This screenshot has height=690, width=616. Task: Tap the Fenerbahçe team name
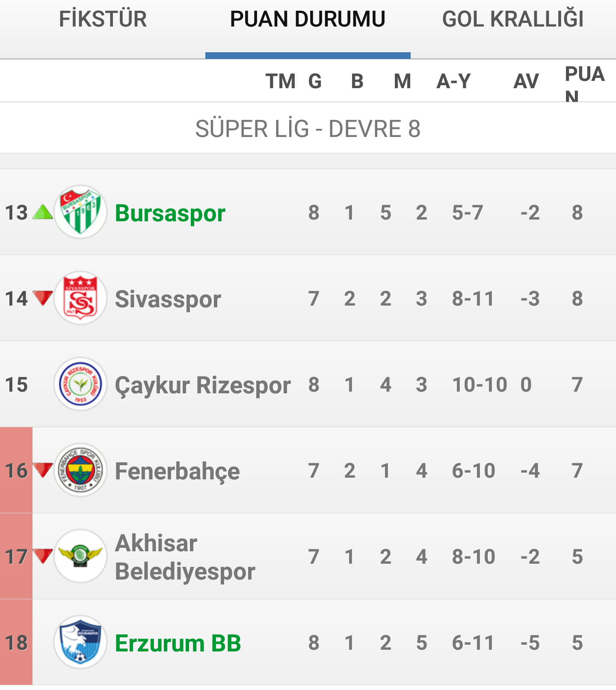pos(177,471)
